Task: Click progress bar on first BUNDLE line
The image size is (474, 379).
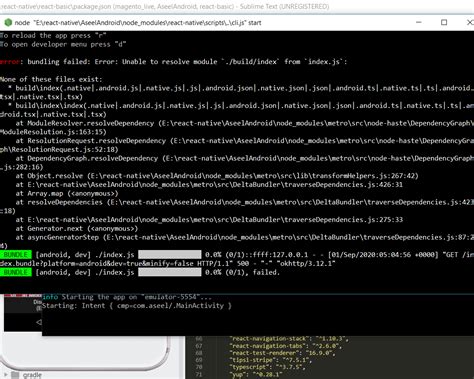Action: [170, 255]
